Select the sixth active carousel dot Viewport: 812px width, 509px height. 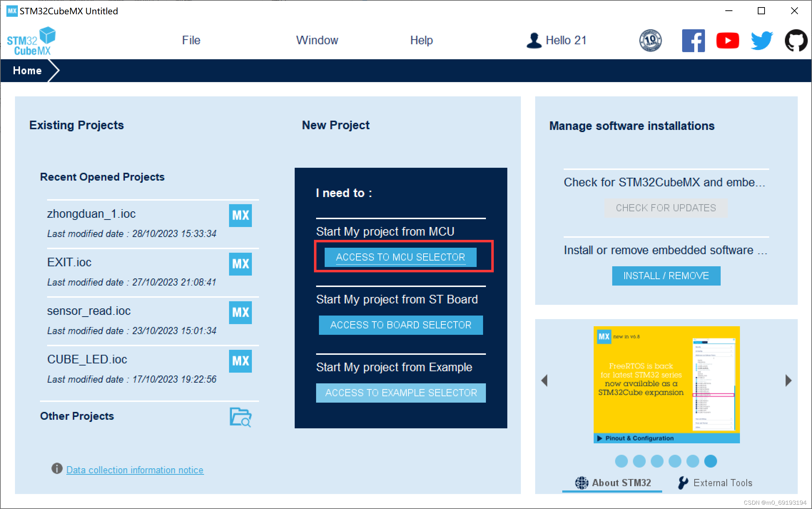tap(710, 461)
